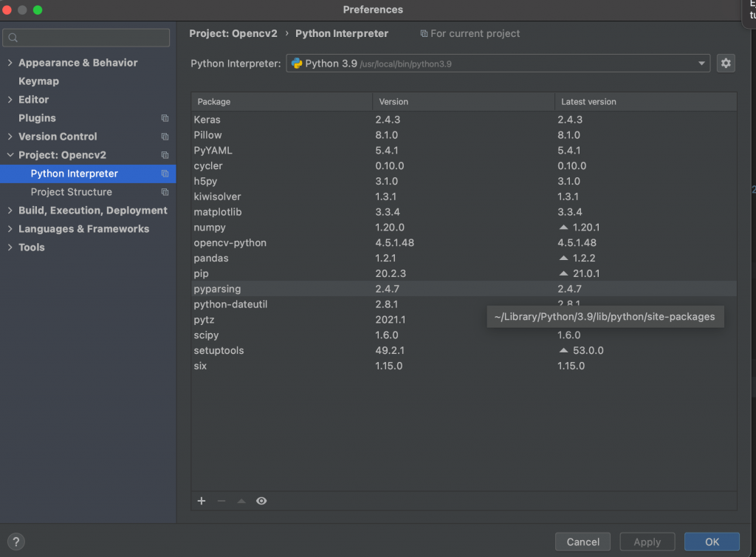Click the Cancel button
The image size is (756, 557).
click(583, 541)
